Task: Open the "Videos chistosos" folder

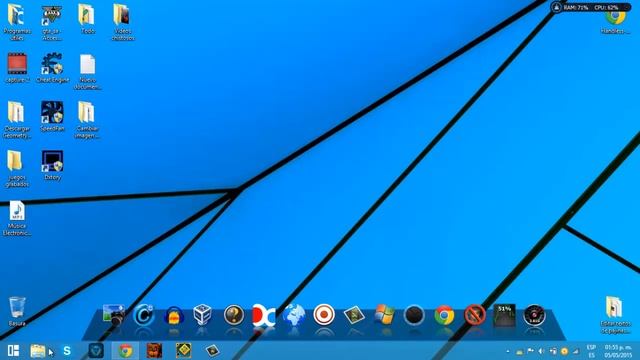Action: (122, 22)
